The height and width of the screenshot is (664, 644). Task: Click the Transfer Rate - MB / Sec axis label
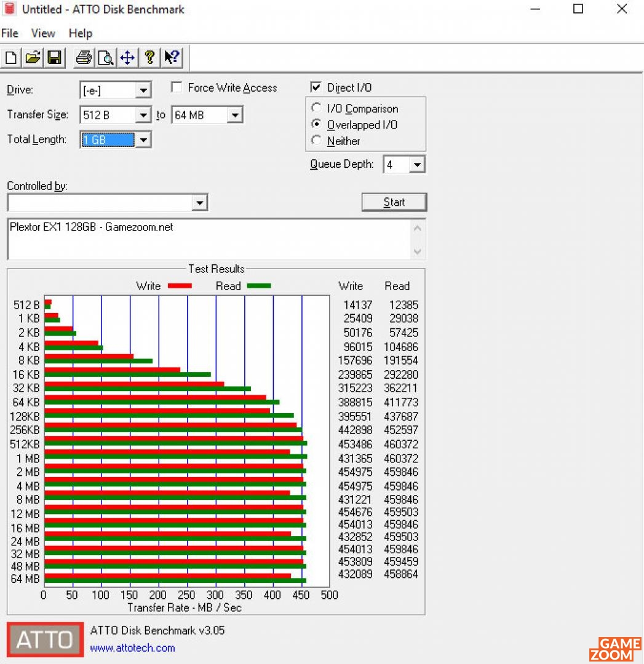[x=185, y=607]
